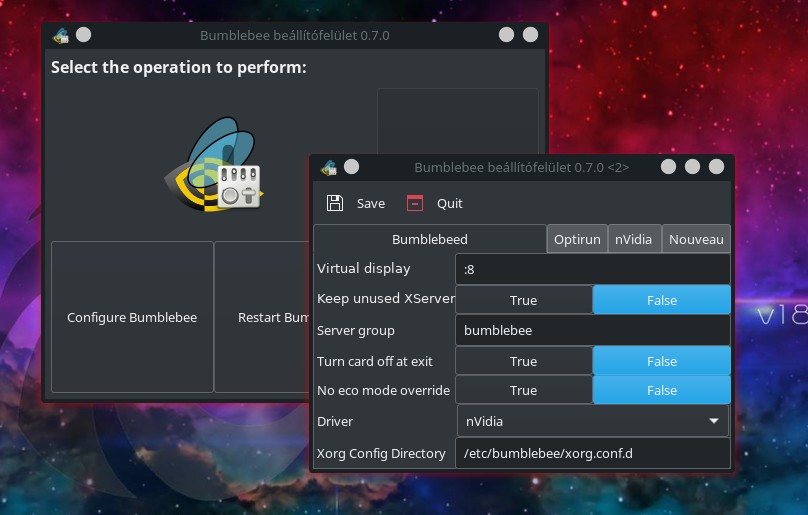Click Save label in the toolbar
808x515 pixels.
click(371, 204)
